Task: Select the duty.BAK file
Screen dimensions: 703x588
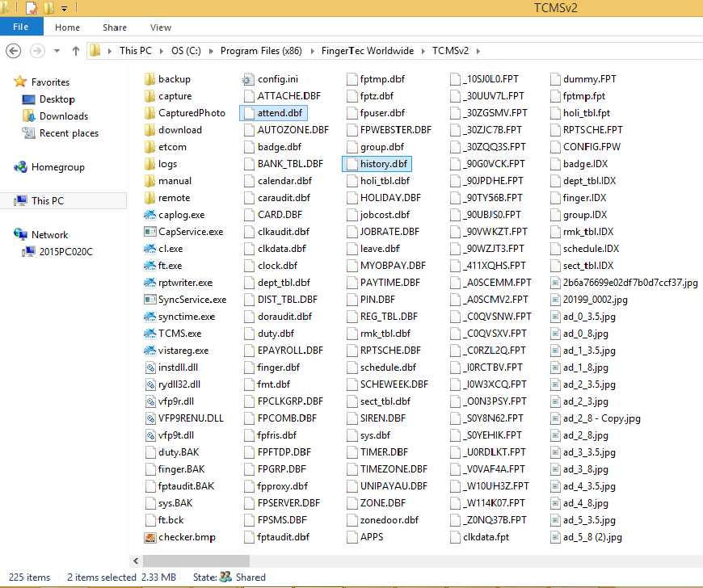Action: [x=172, y=452]
